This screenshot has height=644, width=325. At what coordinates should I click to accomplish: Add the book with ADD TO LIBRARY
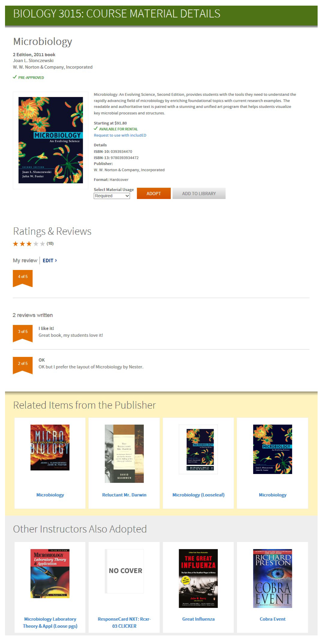pyautogui.click(x=199, y=193)
